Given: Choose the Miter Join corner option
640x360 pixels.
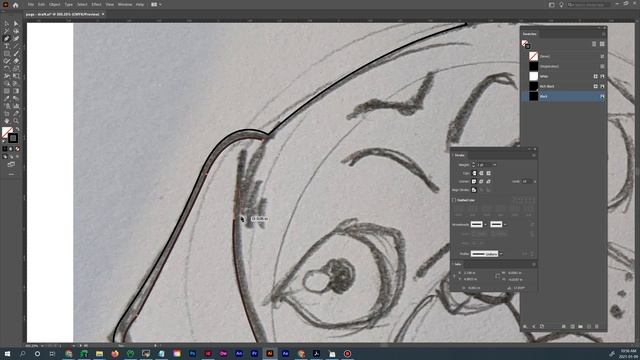Looking at the screenshot, I should click(x=474, y=181).
